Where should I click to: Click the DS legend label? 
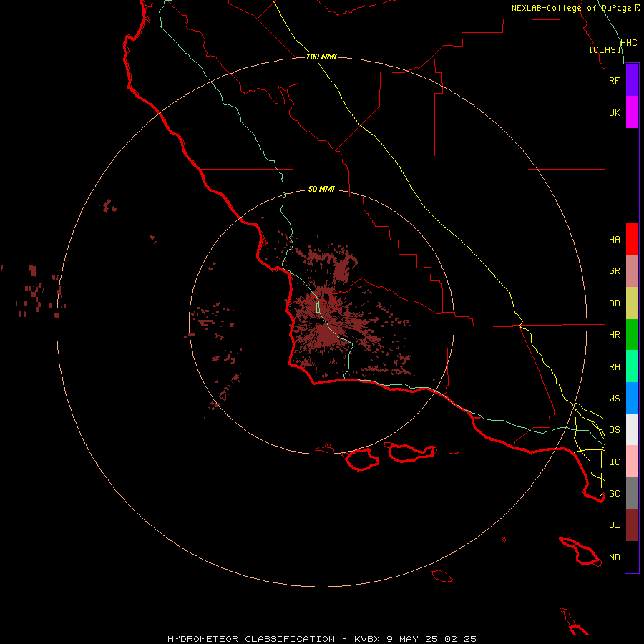click(x=614, y=430)
